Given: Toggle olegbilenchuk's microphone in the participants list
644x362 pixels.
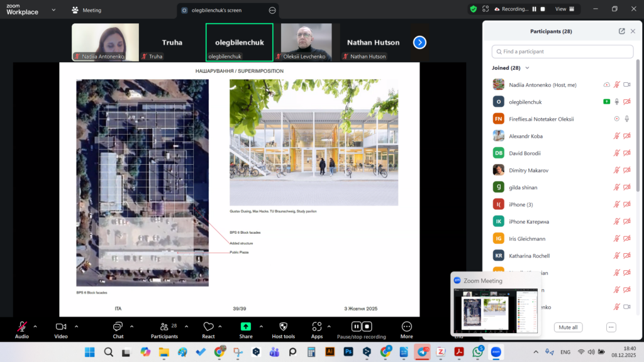Looking at the screenshot, I should (617, 102).
